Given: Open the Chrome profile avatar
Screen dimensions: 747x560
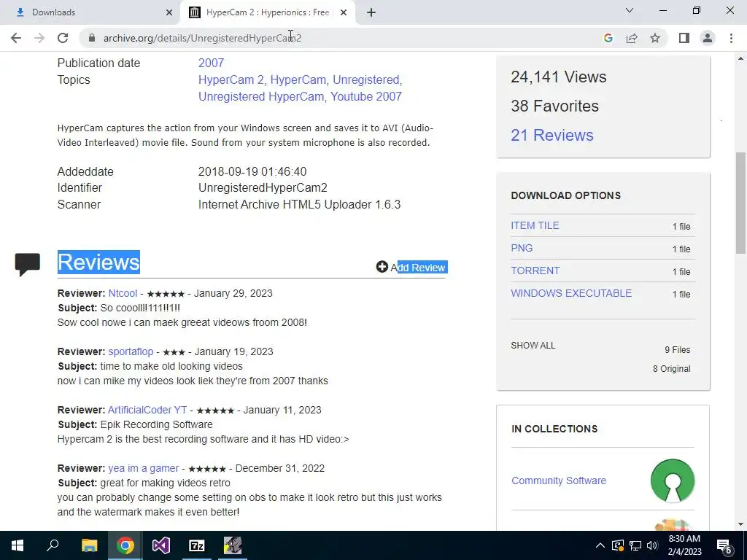Looking at the screenshot, I should tap(708, 38).
